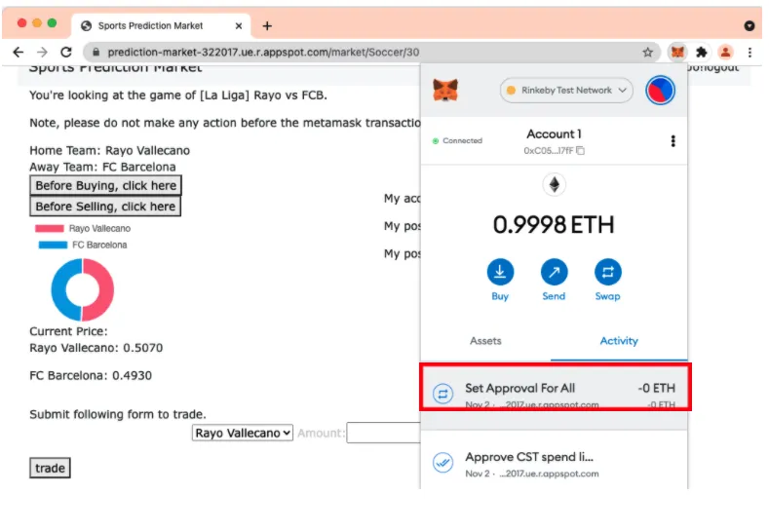Click the Set Approval For All swap icon

(x=442, y=394)
